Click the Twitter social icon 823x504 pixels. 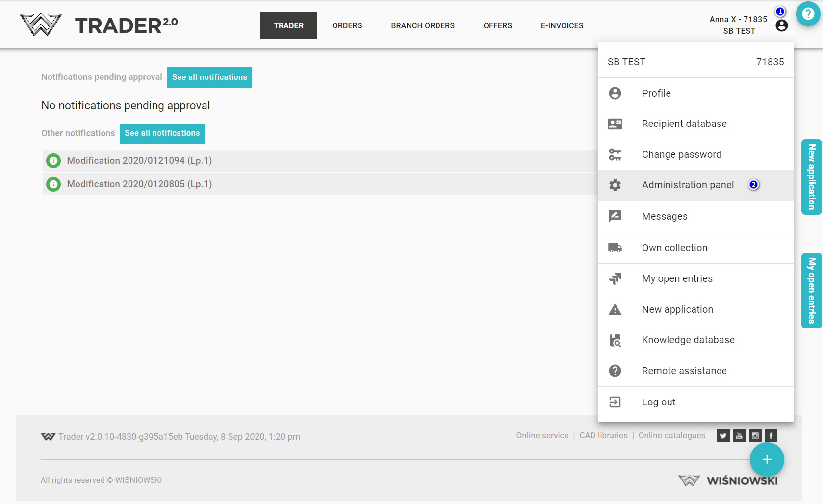(723, 435)
